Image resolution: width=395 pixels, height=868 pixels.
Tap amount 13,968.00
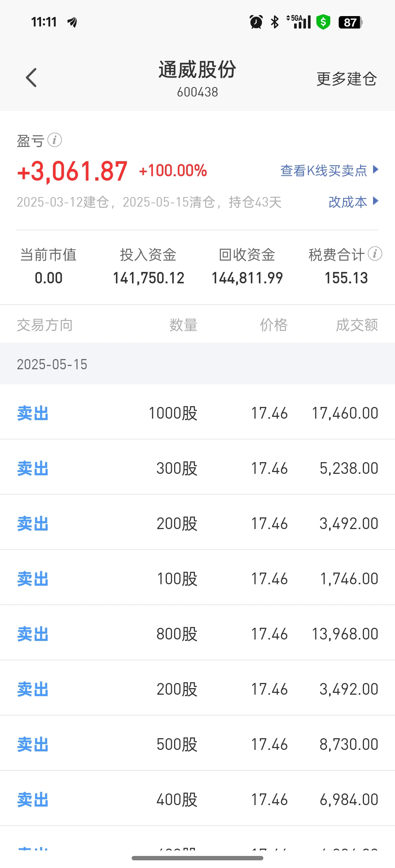click(345, 634)
